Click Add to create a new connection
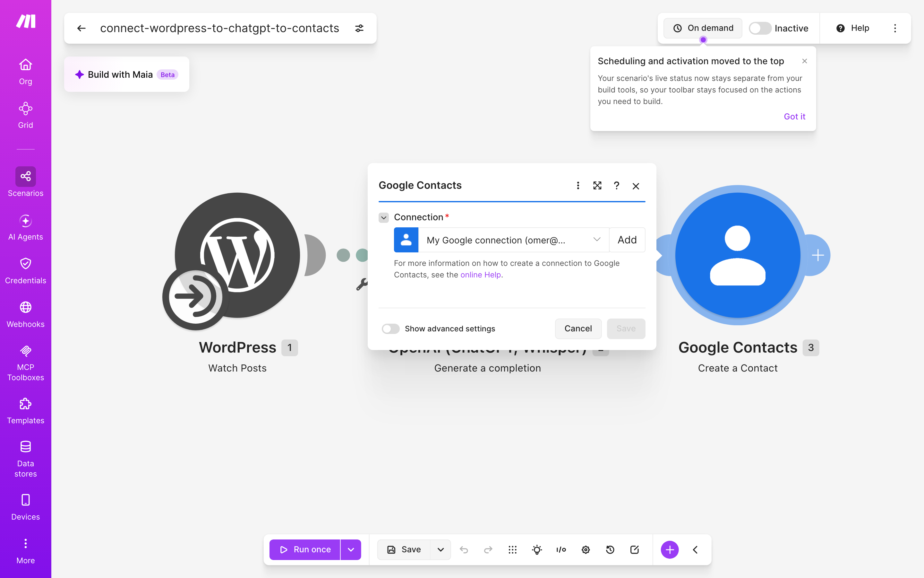924x578 pixels. [627, 240]
